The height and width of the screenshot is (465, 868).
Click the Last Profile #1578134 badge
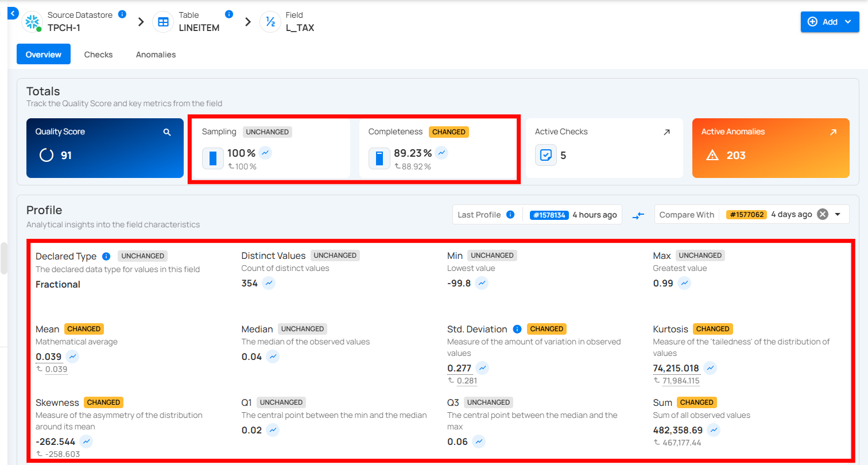coord(549,215)
